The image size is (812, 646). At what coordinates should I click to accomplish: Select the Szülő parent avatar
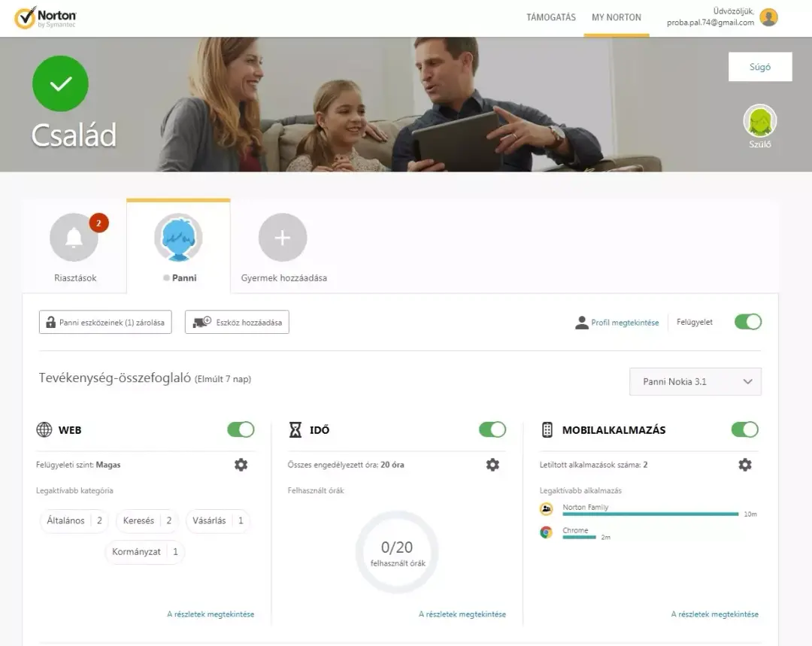759,121
